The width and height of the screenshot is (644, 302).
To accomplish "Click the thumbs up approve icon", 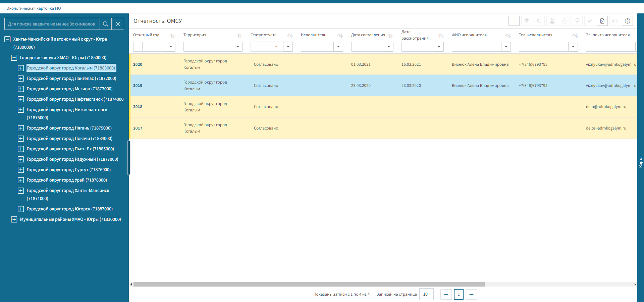I will [565, 21].
